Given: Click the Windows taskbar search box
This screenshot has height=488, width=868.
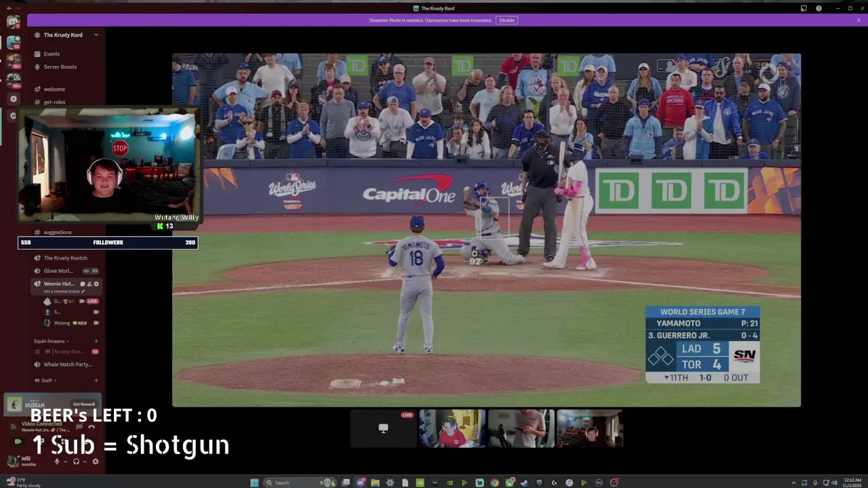Looking at the screenshot, I should coord(301,483).
